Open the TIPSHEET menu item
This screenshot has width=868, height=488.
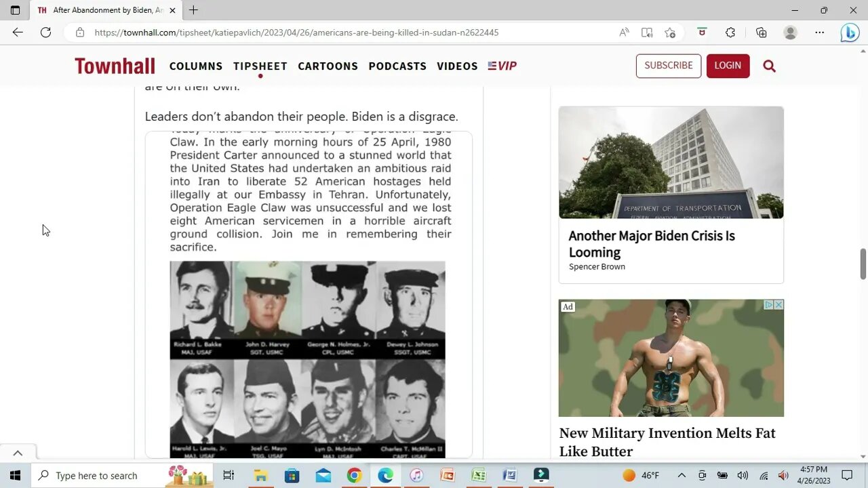(260, 66)
